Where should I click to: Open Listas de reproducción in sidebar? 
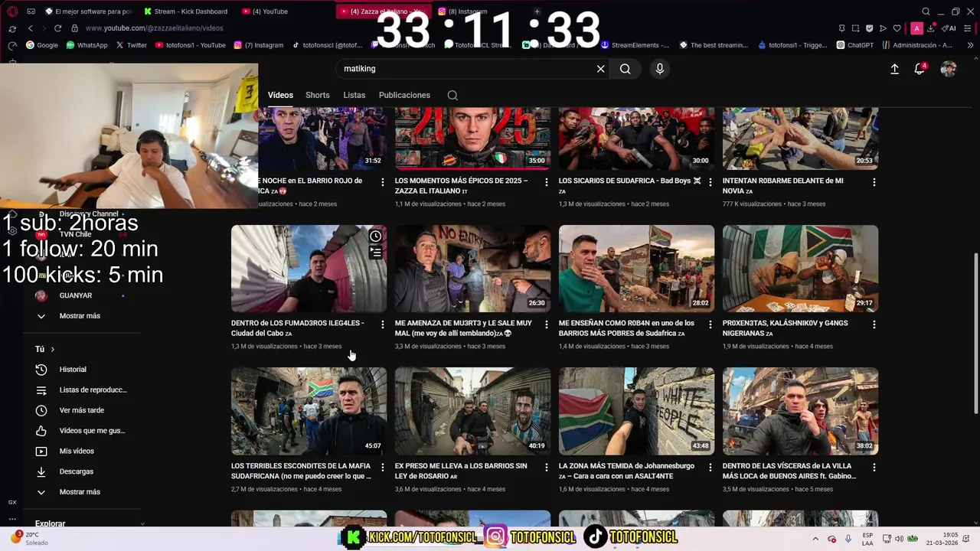click(x=81, y=390)
